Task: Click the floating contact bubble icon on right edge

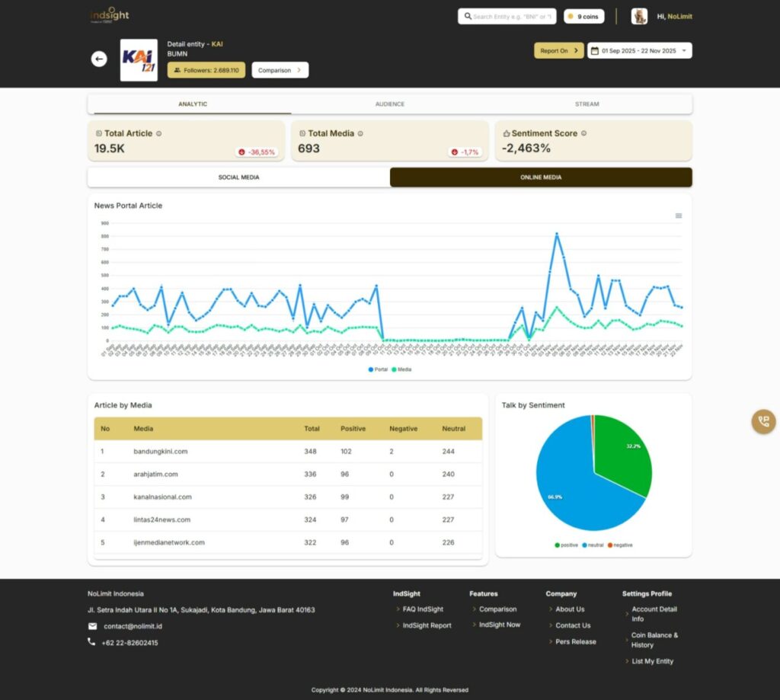Action: pos(762,421)
